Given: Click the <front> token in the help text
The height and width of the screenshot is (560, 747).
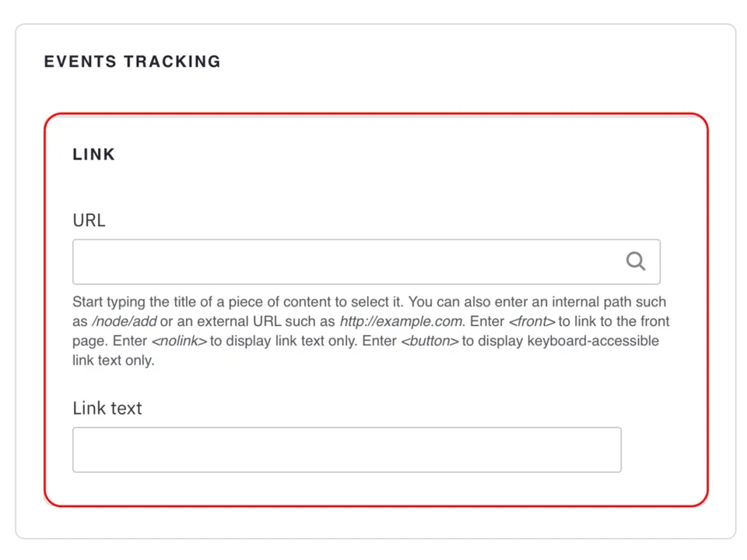Looking at the screenshot, I should (531, 320).
